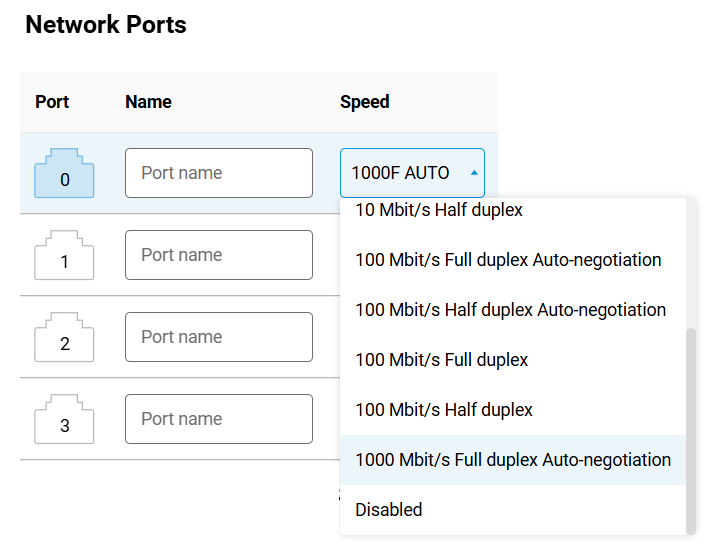Viewport: 711px width, 552px height.
Task: Click the dropdown list scrollbar thumb
Action: click(690, 428)
